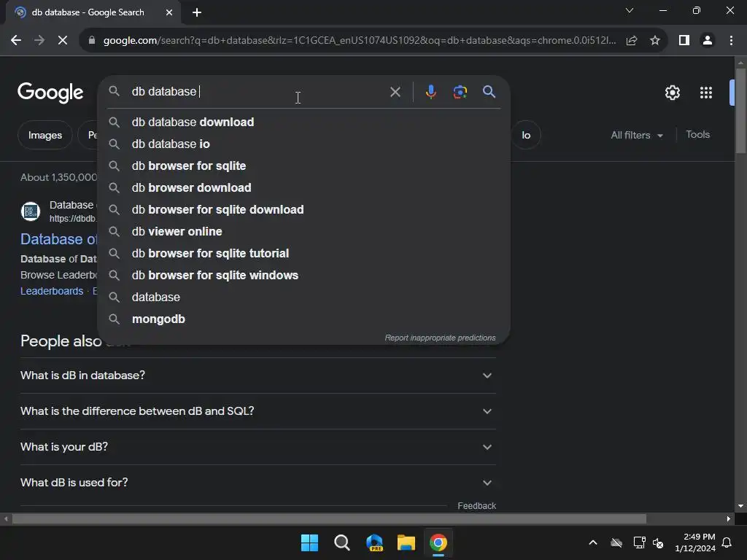Screen dimensions: 747x560
Task: Filter results by Images
Action: (x=44, y=135)
